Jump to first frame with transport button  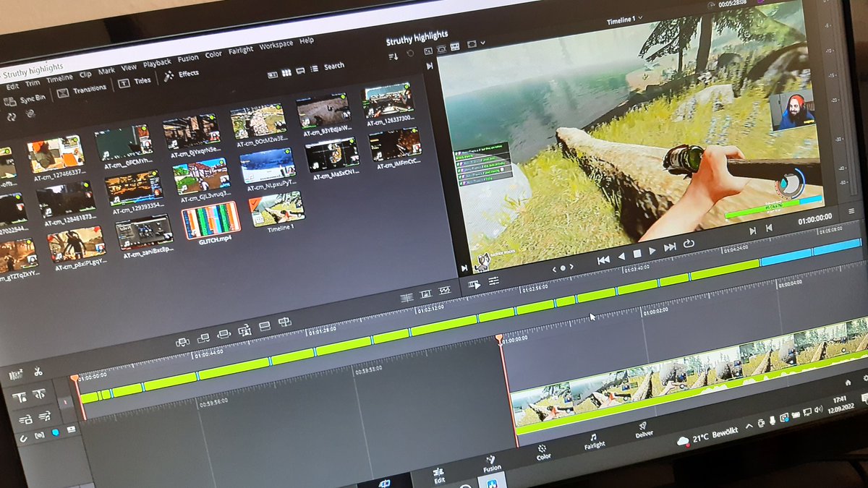point(603,259)
